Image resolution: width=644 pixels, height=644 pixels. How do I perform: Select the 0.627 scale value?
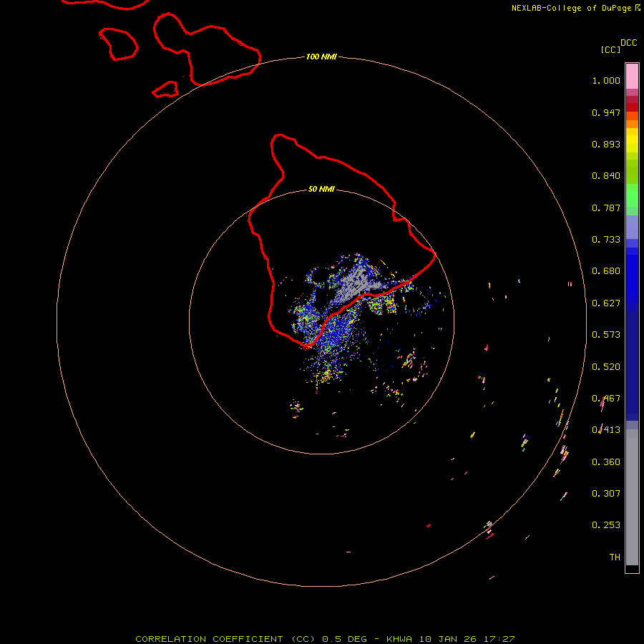606,303
